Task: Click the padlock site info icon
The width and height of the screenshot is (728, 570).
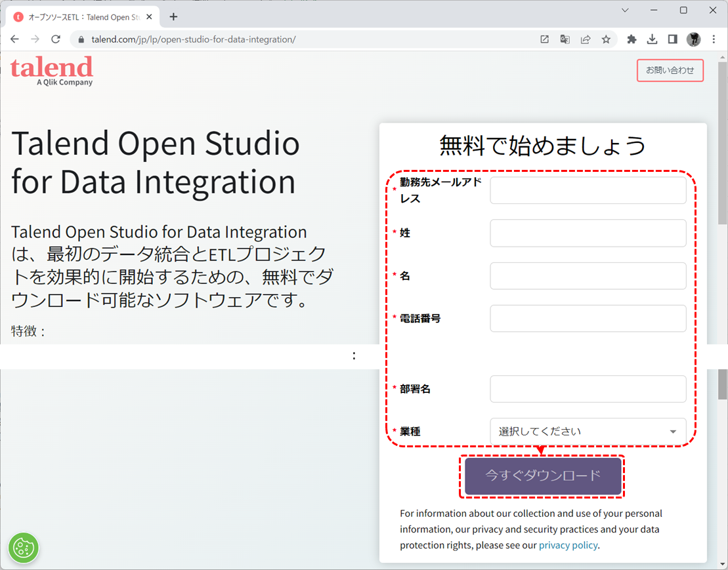Action: click(81, 40)
